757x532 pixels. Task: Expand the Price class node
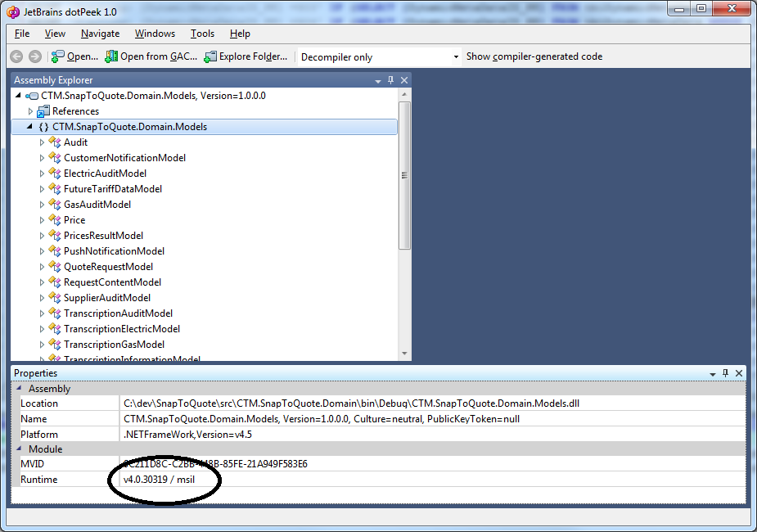pos(42,220)
